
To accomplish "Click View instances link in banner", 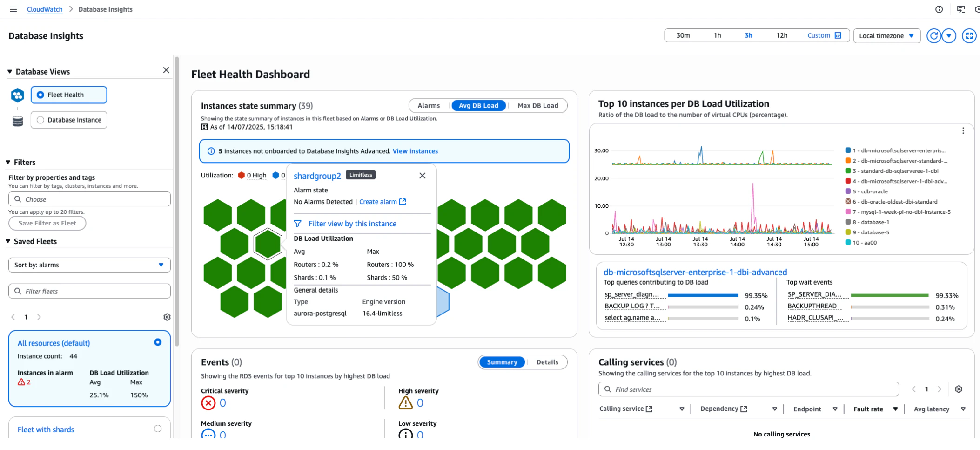I will (415, 151).
